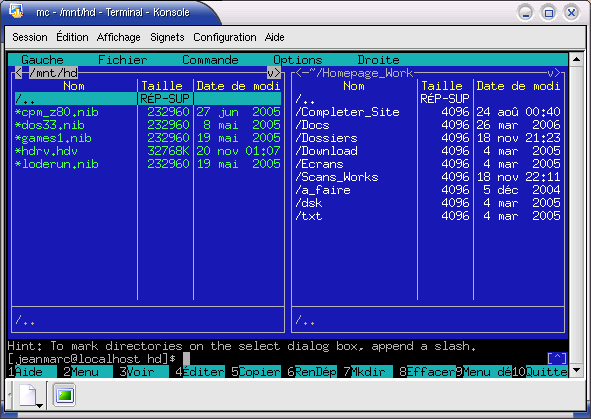Open the Commande menu in Midnight Commander
Image resolution: width=591 pixels, height=419 pixels.
pyautogui.click(x=210, y=60)
